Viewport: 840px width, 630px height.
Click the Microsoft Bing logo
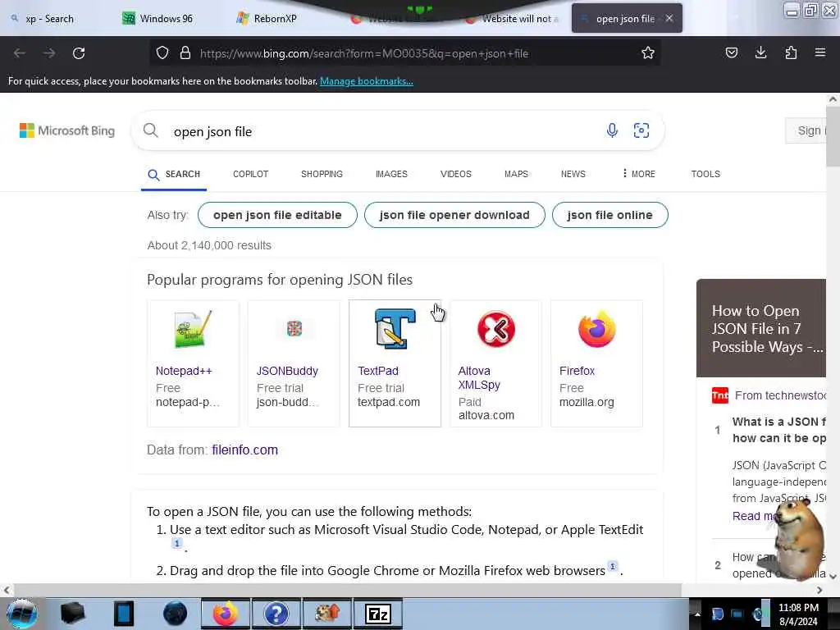[67, 130]
